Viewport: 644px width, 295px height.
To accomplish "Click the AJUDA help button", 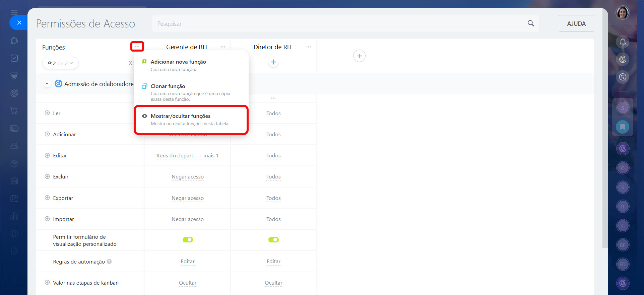I will (576, 23).
